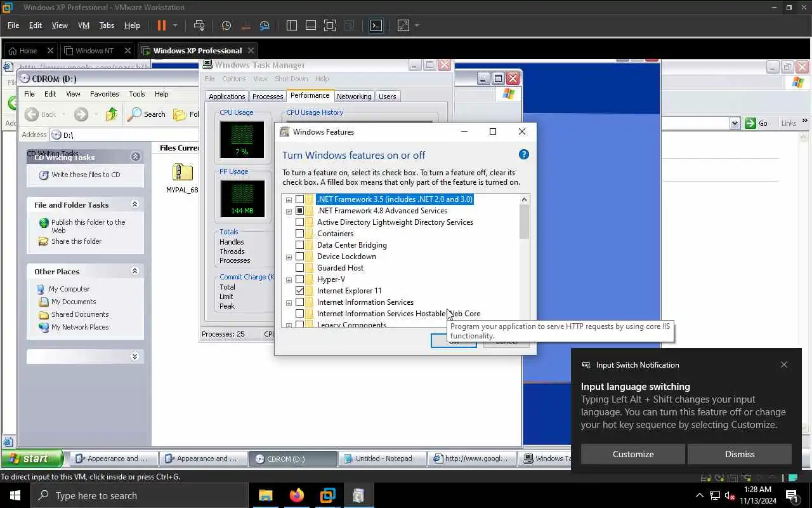Screen dimensions: 812x508
Task: Open the VM menu in VMware
Action: [83, 25]
